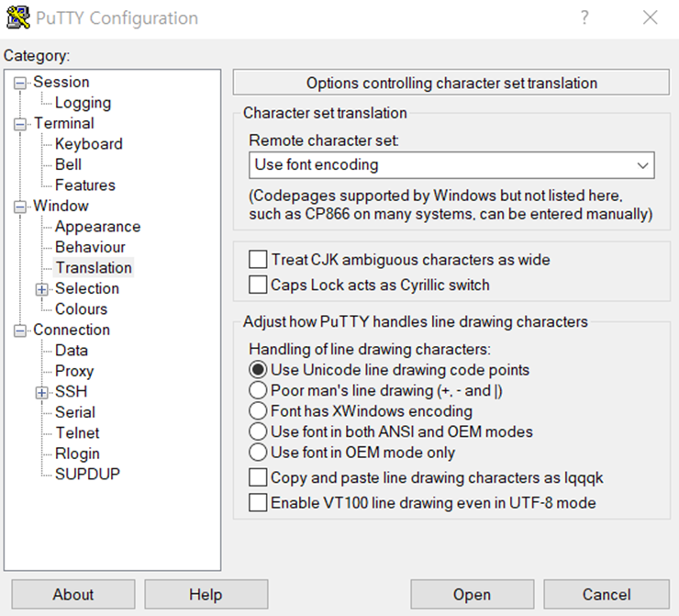Viewport: 679px width, 616px height.
Task: Open the Logging category
Action: (x=83, y=103)
